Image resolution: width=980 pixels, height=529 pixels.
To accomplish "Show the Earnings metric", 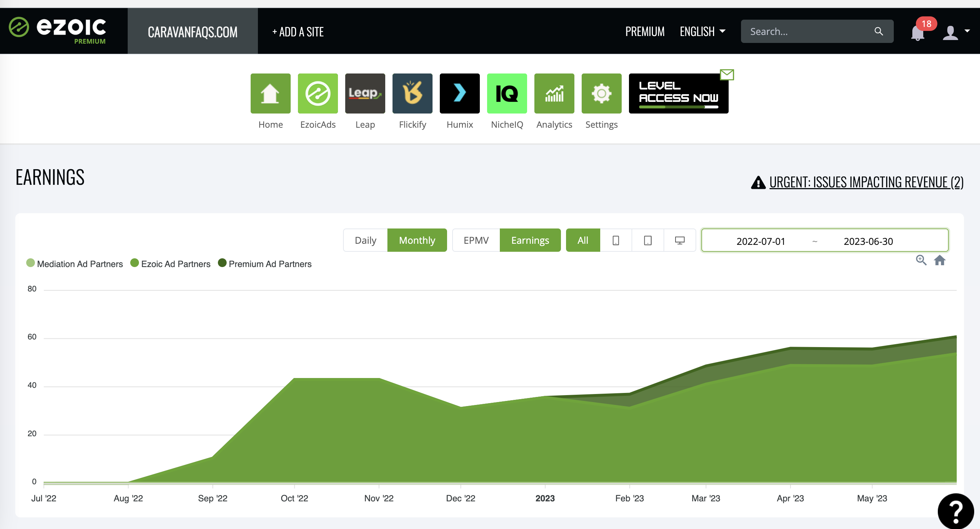I will click(x=530, y=240).
